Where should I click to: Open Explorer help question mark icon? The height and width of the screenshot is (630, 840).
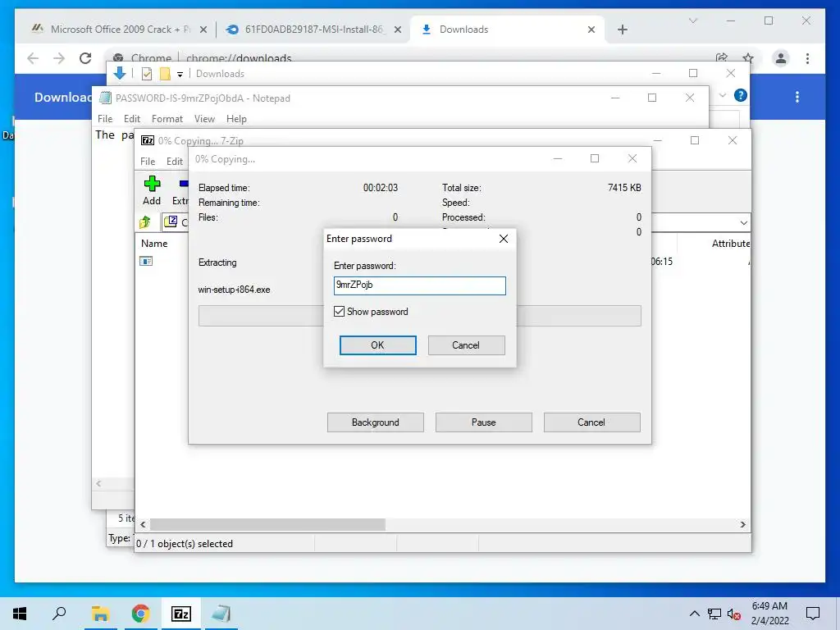[x=741, y=95]
